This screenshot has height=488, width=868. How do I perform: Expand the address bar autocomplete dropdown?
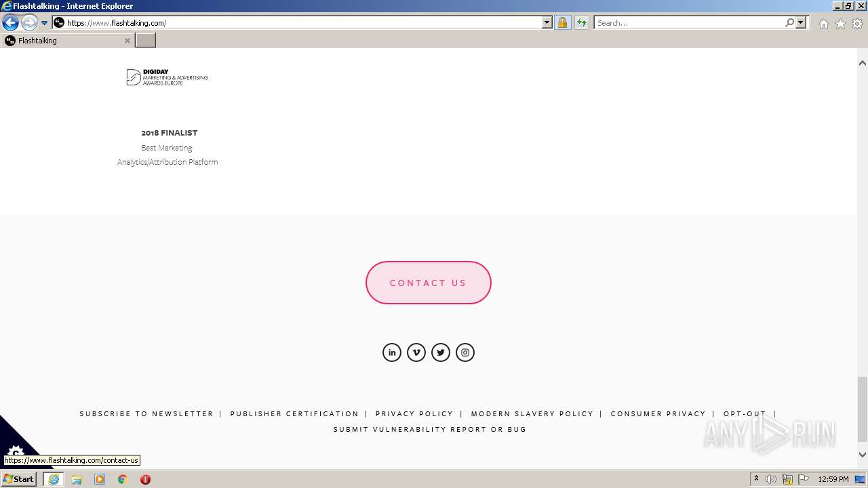[547, 22]
